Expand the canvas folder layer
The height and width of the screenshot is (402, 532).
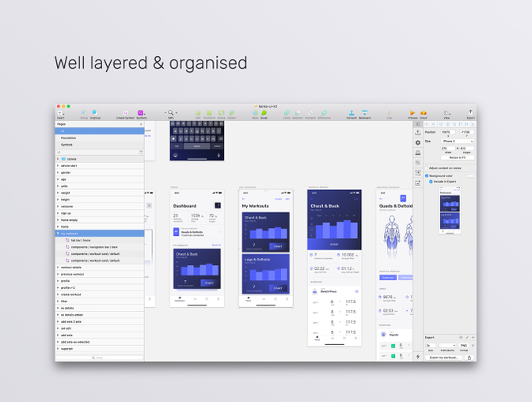(x=58, y=159)
